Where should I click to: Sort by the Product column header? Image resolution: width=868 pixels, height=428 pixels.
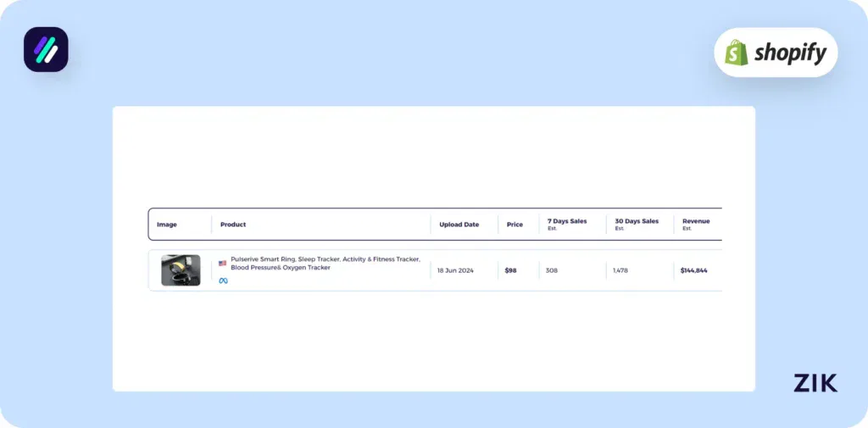pos(233,225)
